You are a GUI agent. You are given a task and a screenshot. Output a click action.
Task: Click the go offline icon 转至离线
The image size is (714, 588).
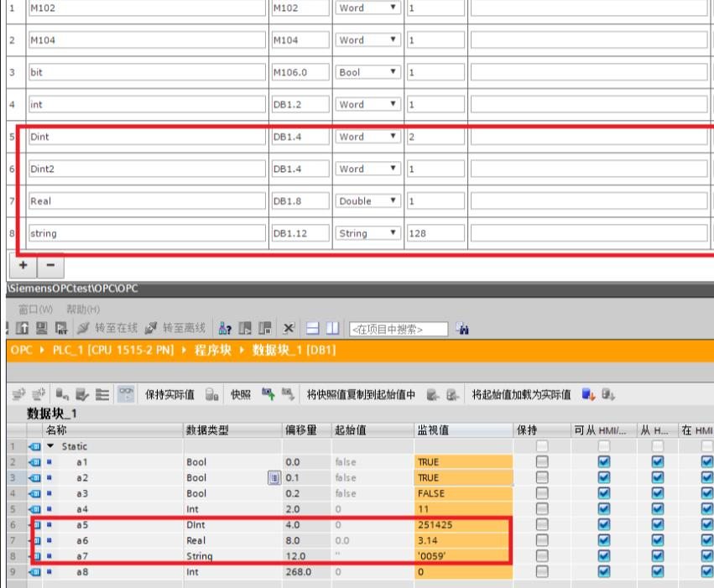151,328
